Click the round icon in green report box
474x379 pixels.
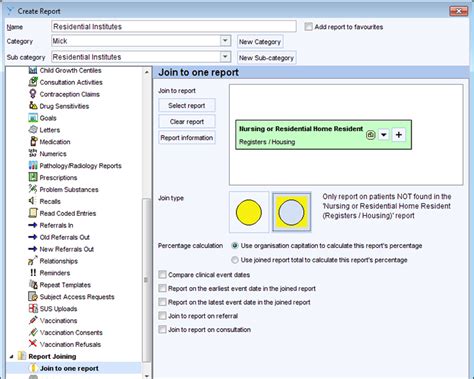pos(370,135)
